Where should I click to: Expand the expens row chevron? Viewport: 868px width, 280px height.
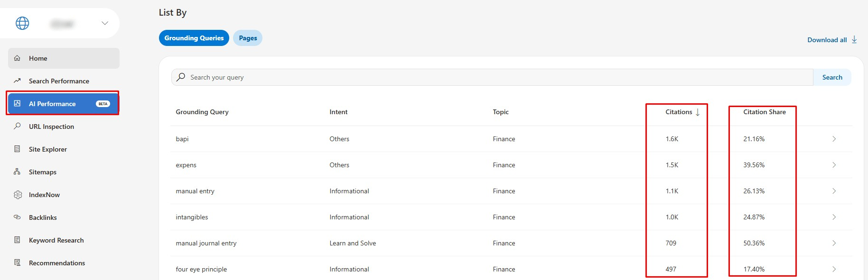(834, 165)
